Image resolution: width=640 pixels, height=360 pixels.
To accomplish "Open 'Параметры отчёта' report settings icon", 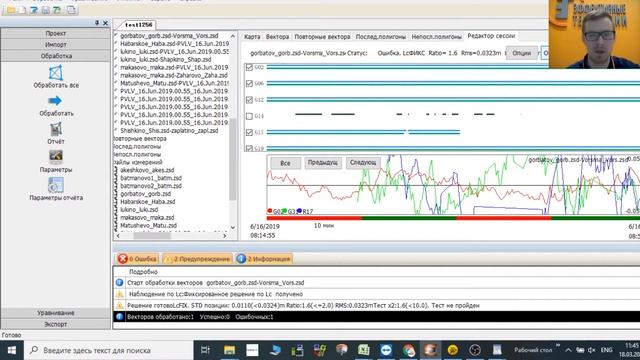I will pos(56,185).
